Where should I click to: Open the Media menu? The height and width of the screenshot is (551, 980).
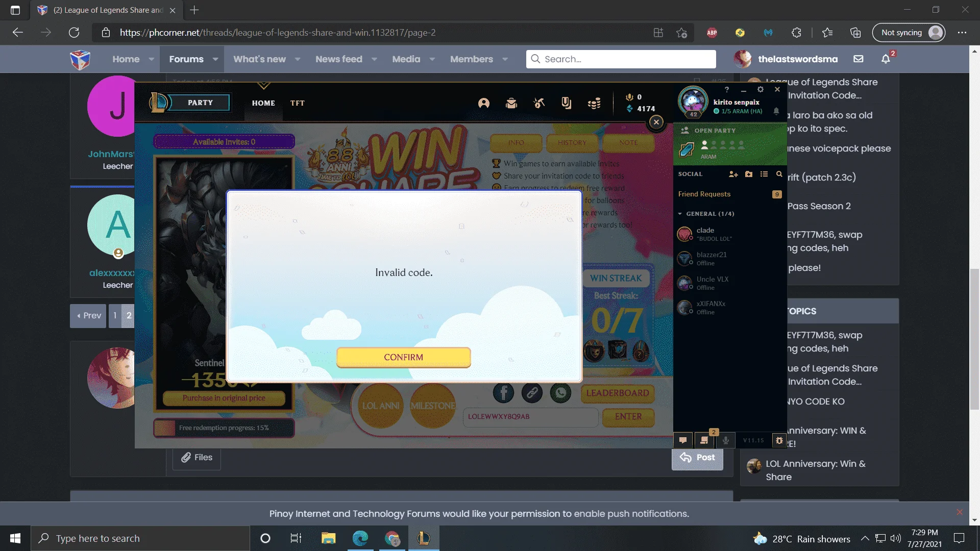coord(406,59)
